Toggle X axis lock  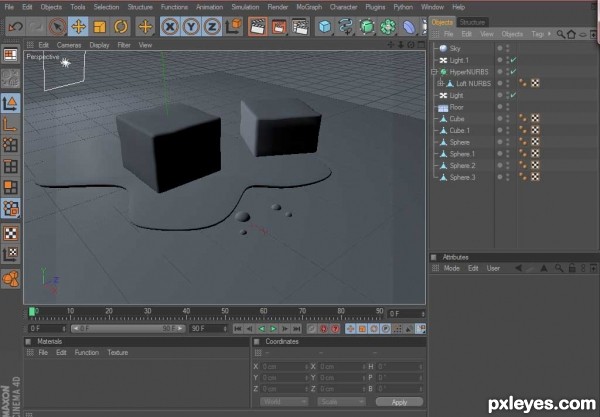[170, 27]
